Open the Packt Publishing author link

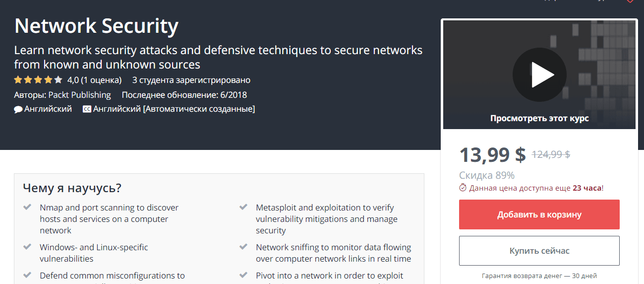pyautogui.click(x=80, y=95)
